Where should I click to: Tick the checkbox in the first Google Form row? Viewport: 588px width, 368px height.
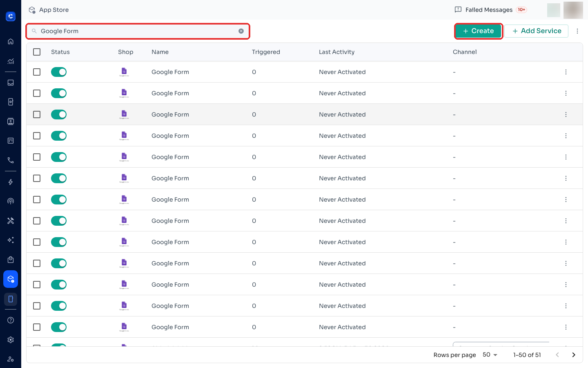pos(37,72)
